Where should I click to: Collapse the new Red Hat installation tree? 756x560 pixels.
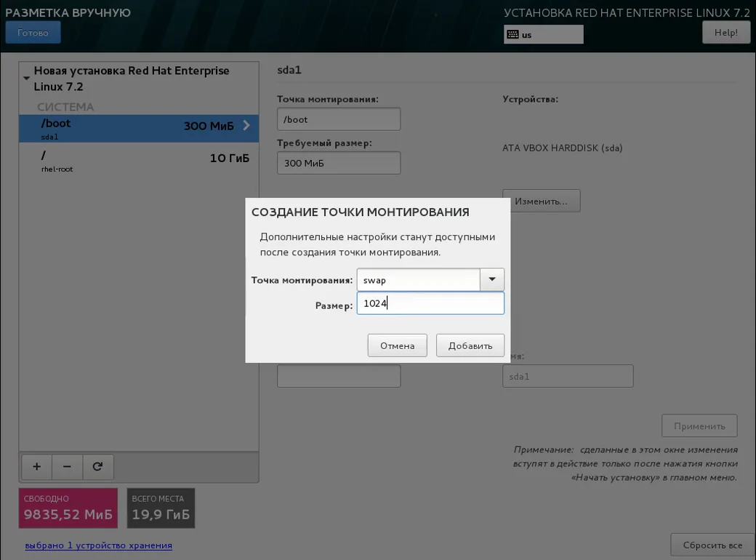coord(26,78)
